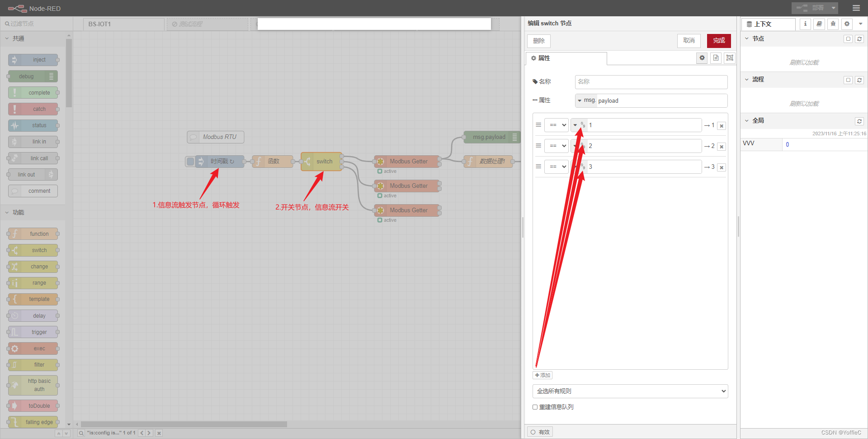The image size is (868, 439).
Task: Select the toDouble node in the palette
Action: 33,406
